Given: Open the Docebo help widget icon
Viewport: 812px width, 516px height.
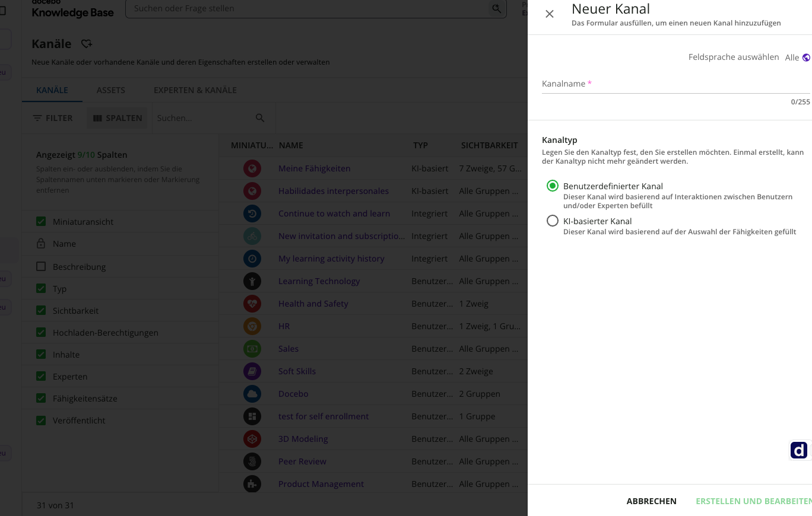Looking at the screenshot, I should tap(799, 451).
